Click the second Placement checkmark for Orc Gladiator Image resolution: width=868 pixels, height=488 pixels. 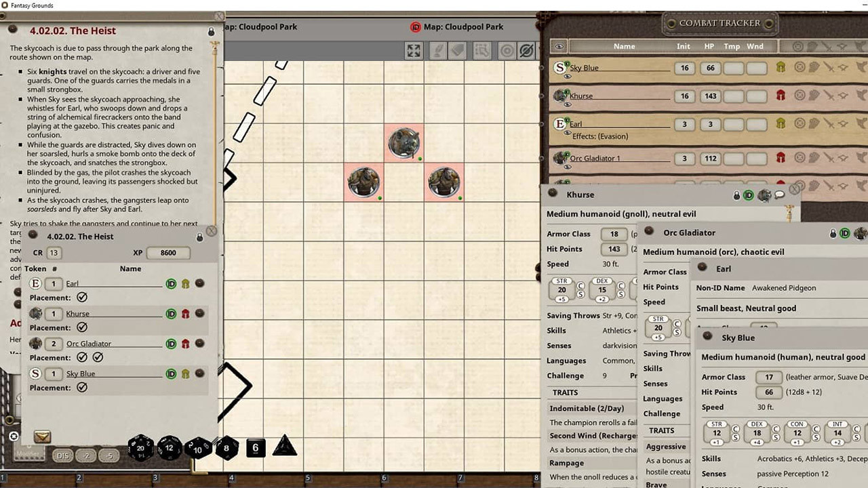pyautogui.click(x=97, y=357)
